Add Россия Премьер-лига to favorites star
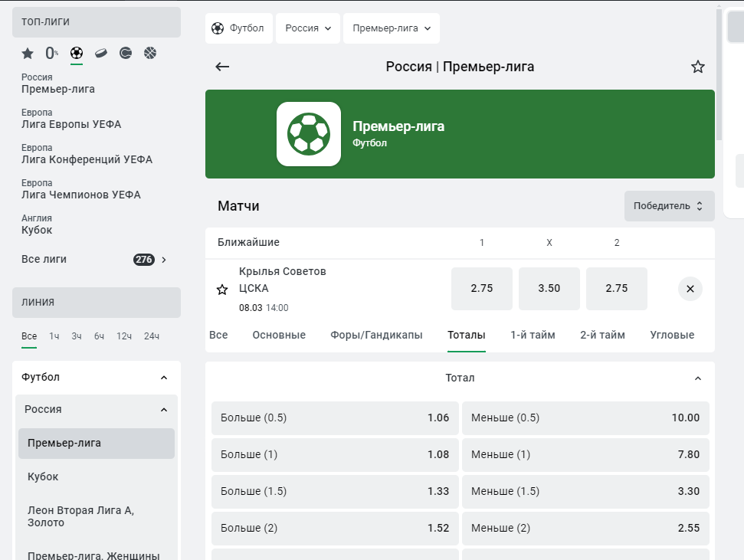Image resolution: width=744 pixels, height=560 pixels. pyautogui.click(x=697, y=67)
